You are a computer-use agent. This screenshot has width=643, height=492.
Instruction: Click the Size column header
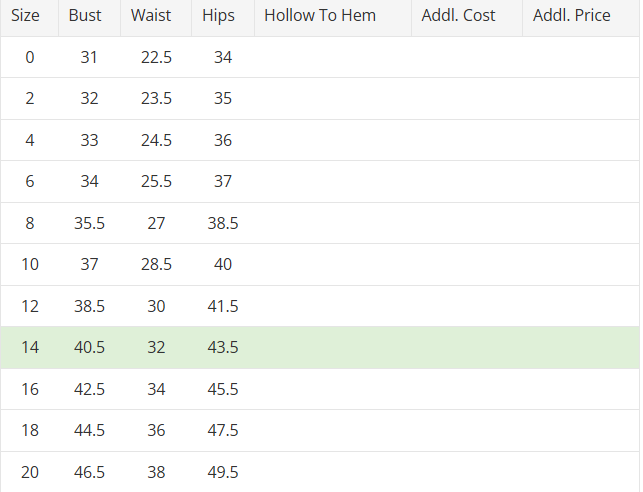click(x=26, y=16)
